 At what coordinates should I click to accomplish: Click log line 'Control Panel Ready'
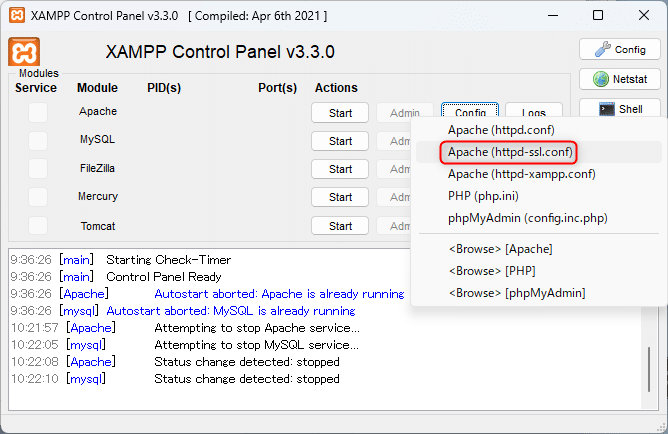tap(164, 277)
